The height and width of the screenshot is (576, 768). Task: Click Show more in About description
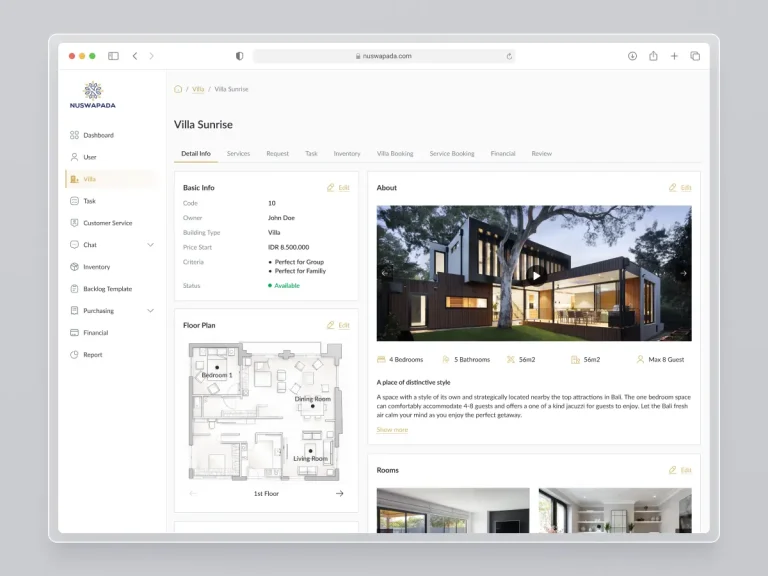392,430
